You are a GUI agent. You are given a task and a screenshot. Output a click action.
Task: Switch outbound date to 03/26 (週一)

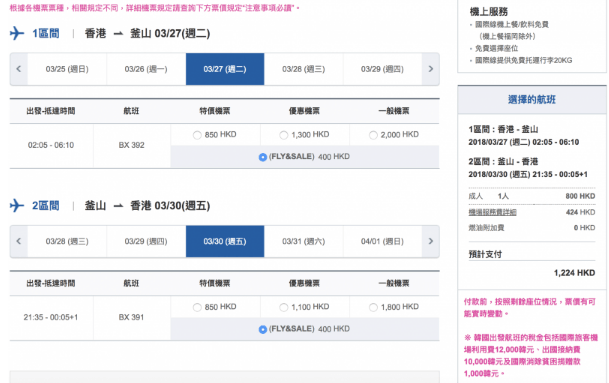coord(146,69)
